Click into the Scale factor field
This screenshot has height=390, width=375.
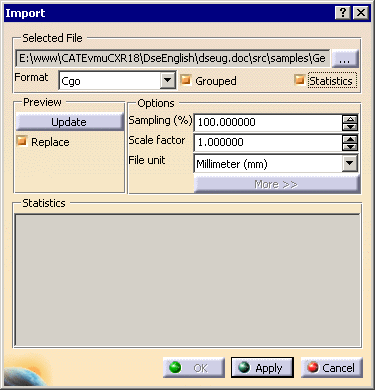pos(268,142)
